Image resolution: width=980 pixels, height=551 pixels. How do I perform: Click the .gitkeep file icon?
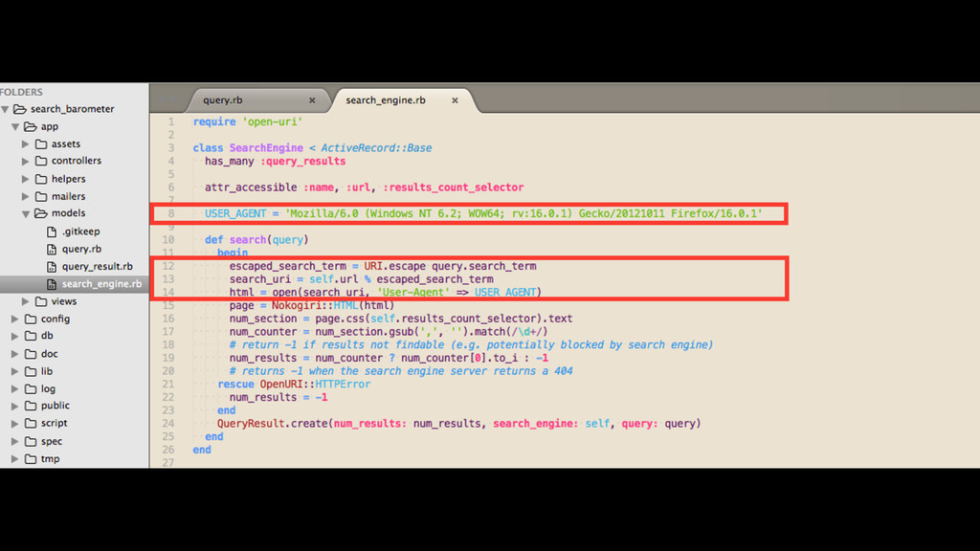point(52,231)
